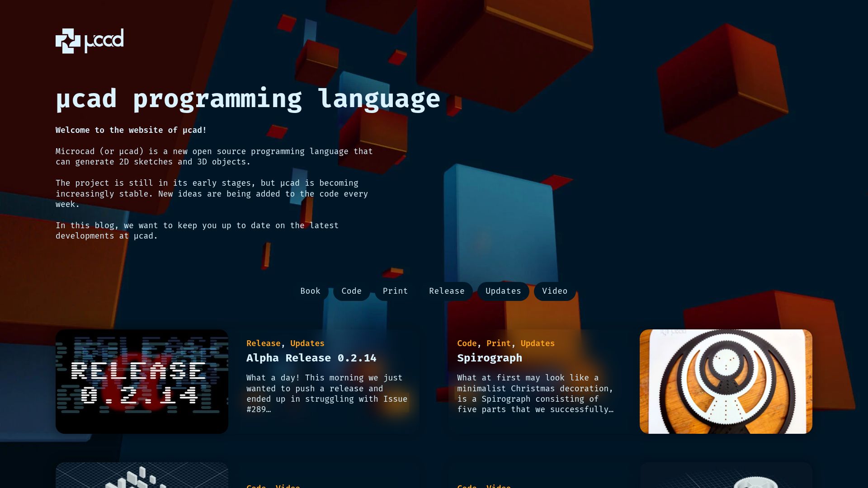The height and width of the screenshot is (488, 868).
Task: Filter posts by the Print tag
Action: [x=396, y=291]
